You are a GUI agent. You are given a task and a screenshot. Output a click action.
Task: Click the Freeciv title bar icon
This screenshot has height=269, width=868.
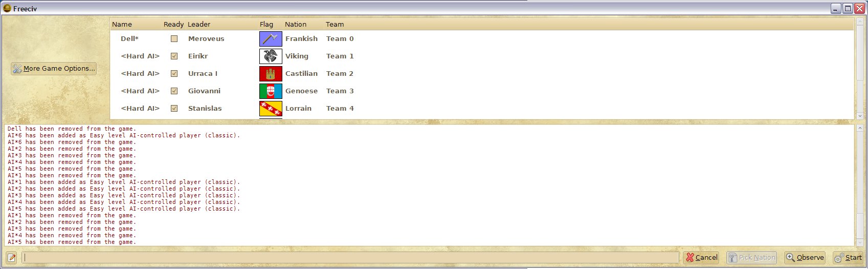coord(7,8)
